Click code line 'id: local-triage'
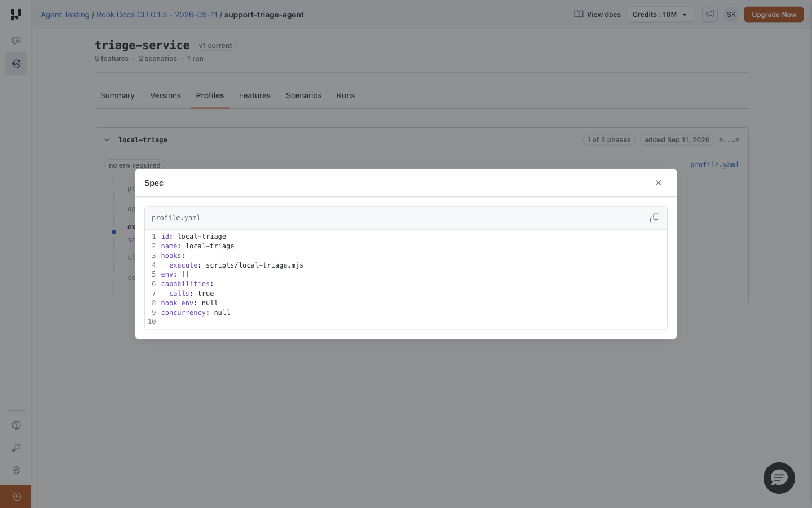The height and width of the screenshot is (508, 812). (x=193, y=237)
